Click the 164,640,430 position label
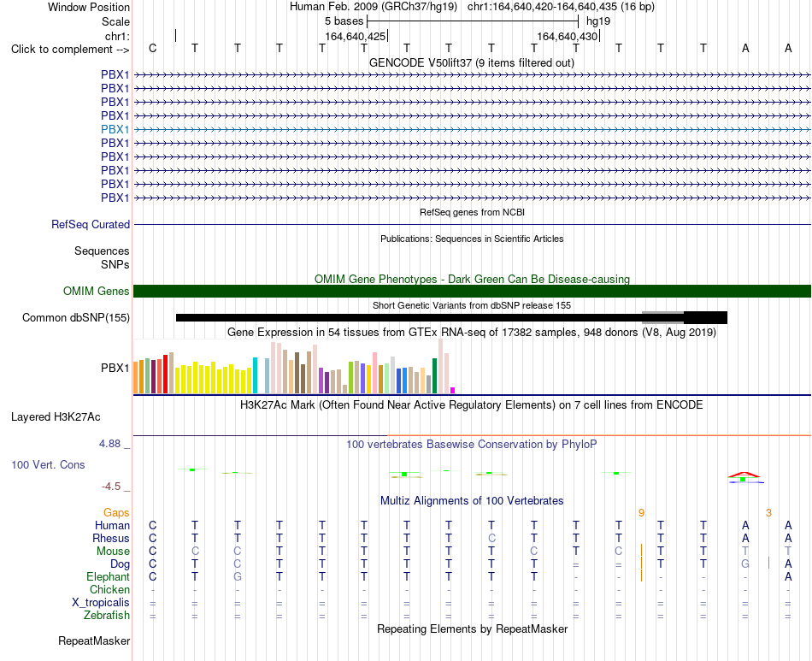This screenshot has width=812, height=661. coord(568,36)
